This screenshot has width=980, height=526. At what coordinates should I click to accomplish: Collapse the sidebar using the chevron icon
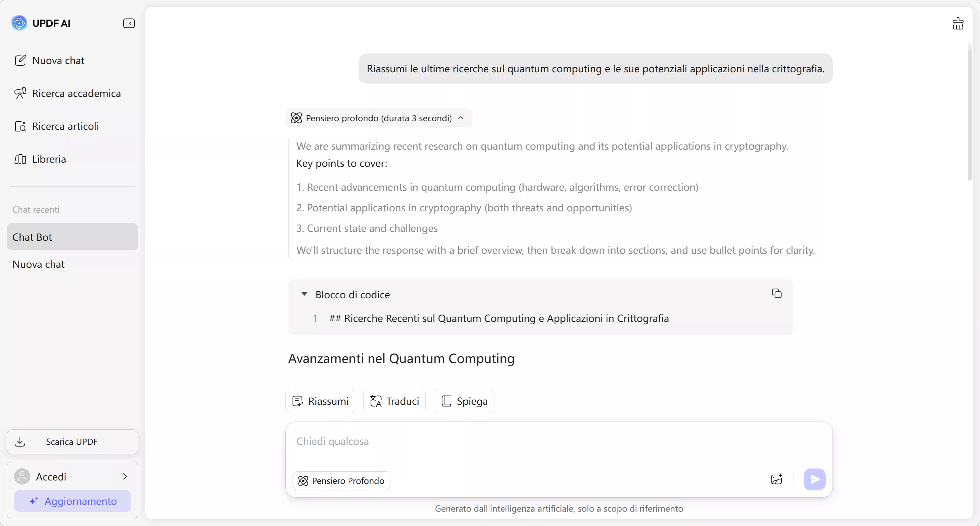click(x=129, y=23)
